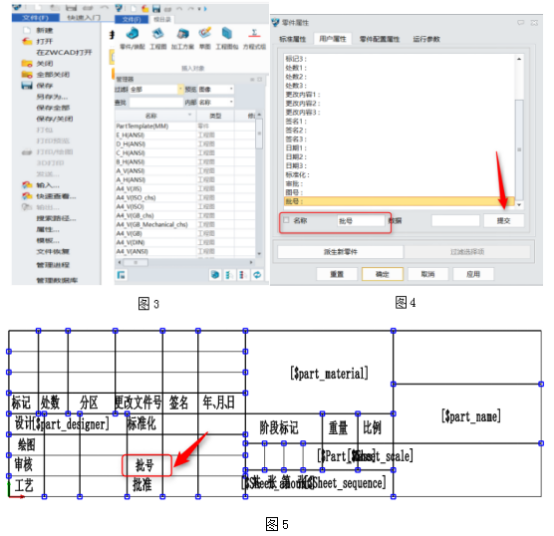Click the 保存 (Save) disk icon in file menu
Screen dimensions: 554x536
coord(27,86)
